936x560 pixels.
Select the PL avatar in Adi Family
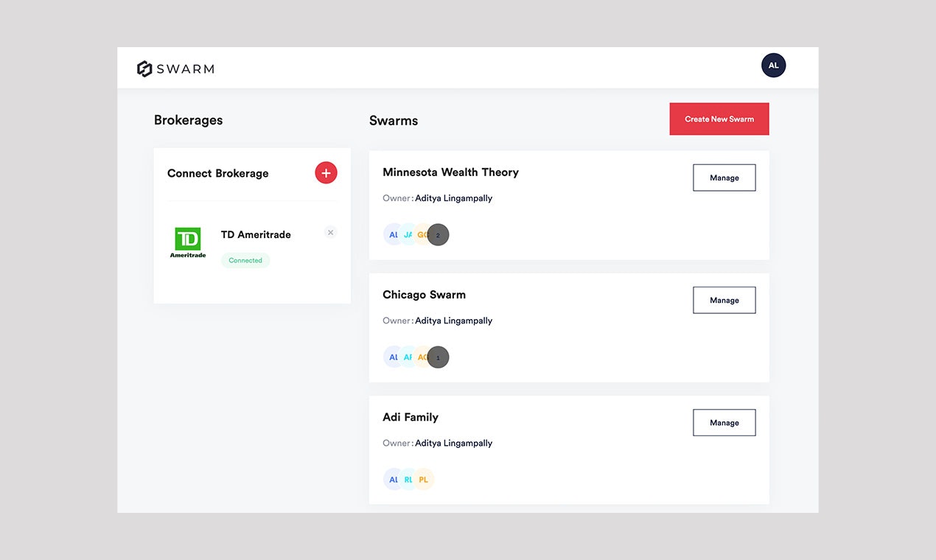(423, 479)
